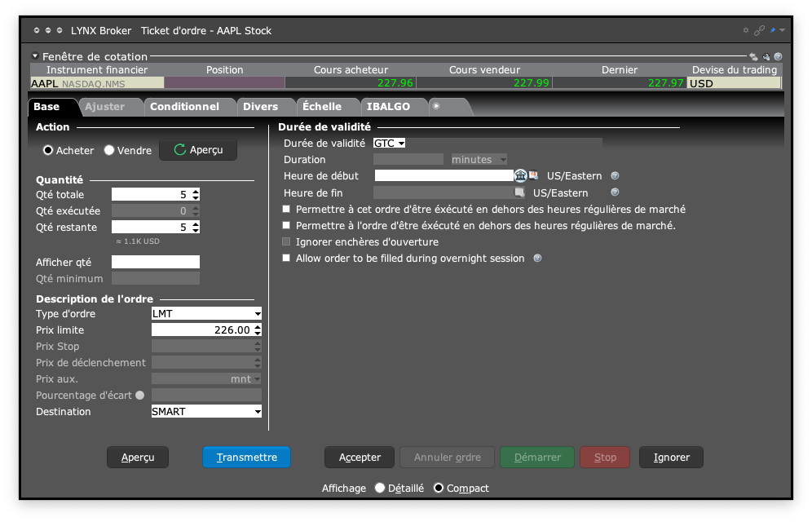Click the Ignorer button
Image resolution: width=812 pixels, height=522 pixels.
coord(671,458)
